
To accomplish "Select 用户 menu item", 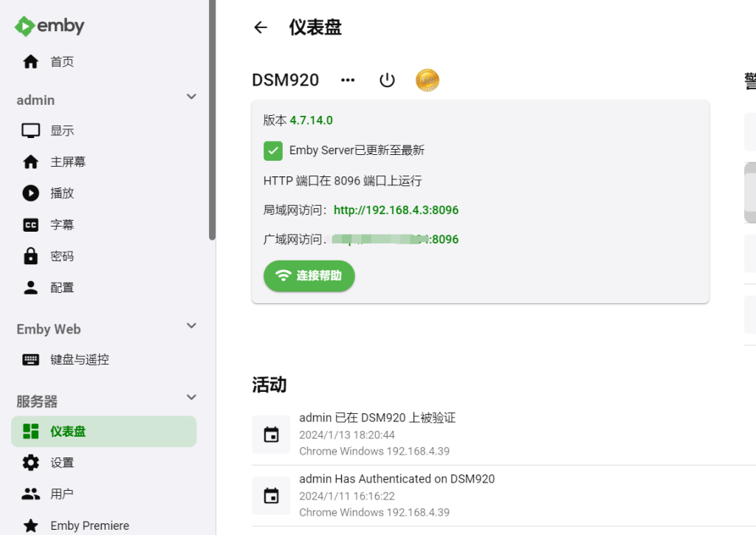I will coord(103,494).
